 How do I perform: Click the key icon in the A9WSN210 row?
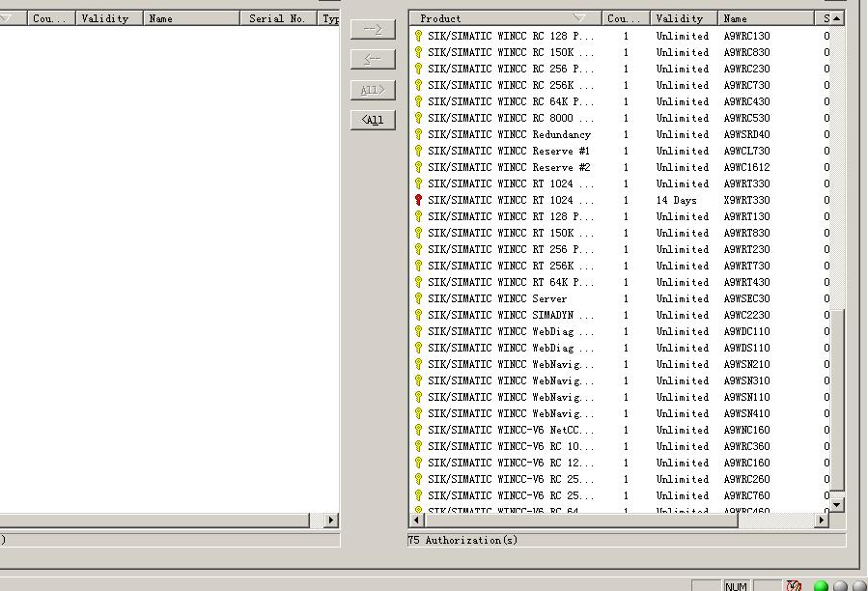(418, 364)
